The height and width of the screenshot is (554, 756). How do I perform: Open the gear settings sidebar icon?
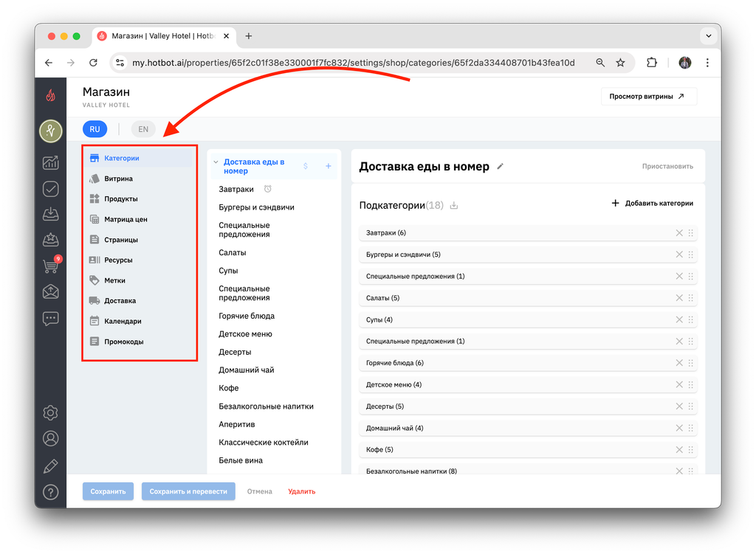coord(51,413)
